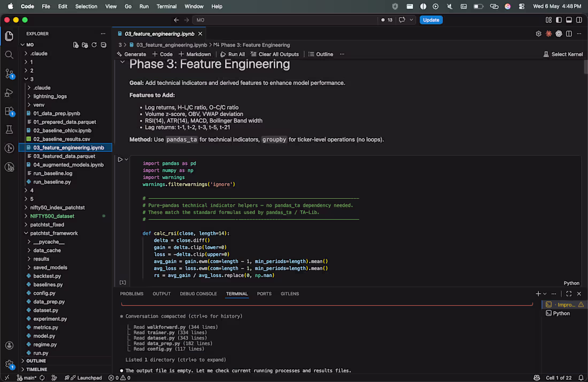The width and height of the screenshot is (588, 382).
Task: Split the editor right
Action: tap(569, 34)
